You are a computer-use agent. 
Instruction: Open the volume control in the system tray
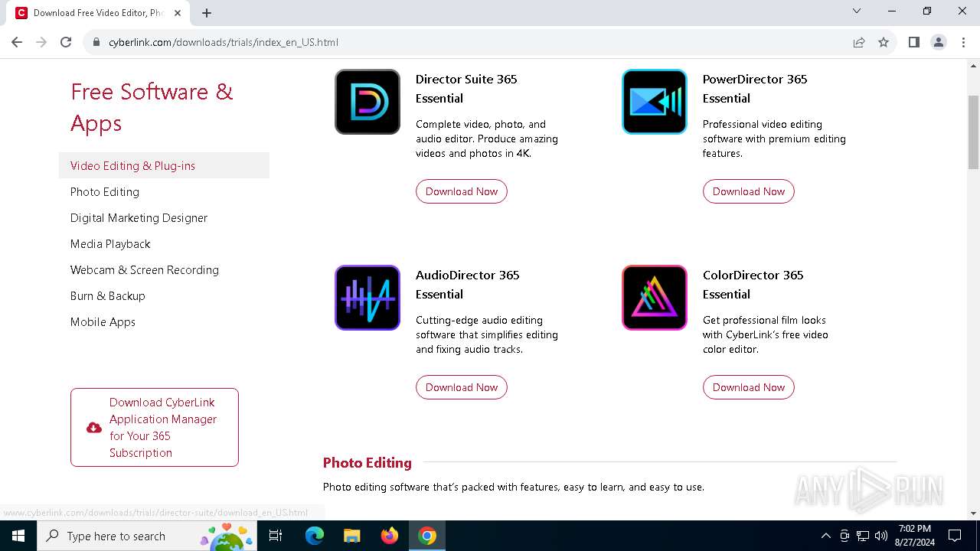click(881, 536)
